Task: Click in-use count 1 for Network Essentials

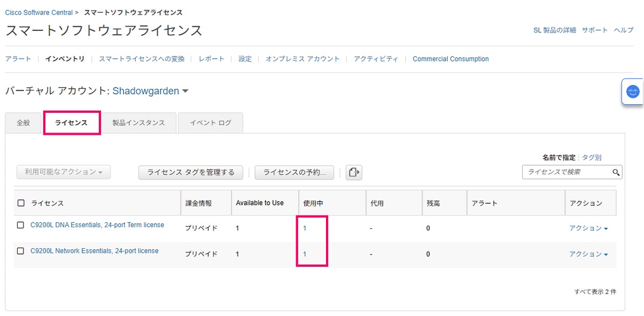Action: (305, 254)
